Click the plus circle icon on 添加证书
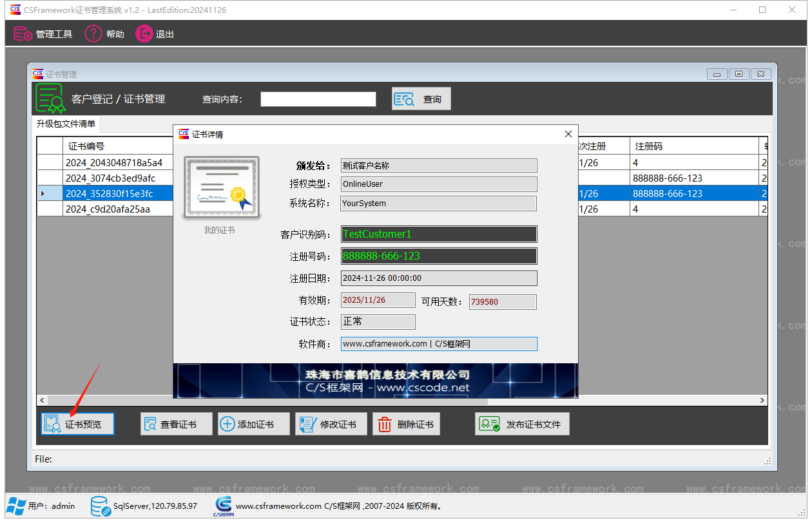The image size is (812, 523). (227, 424)
